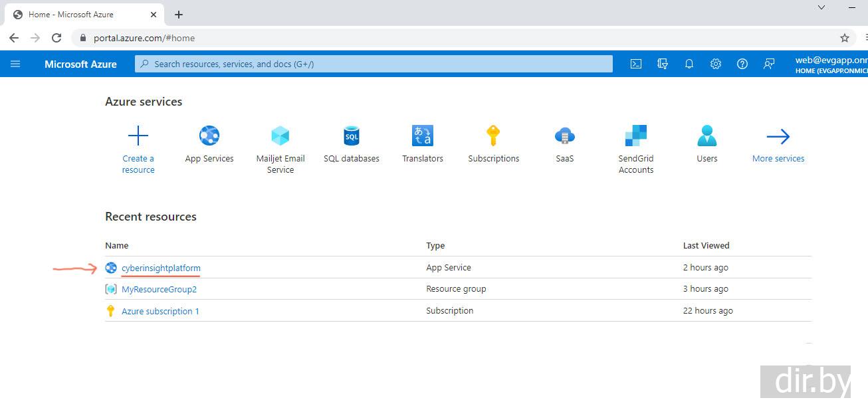Click the Azure search resources box
Image resolution: width=868 pixels, height=406 pixels.
tap(374, 64)
